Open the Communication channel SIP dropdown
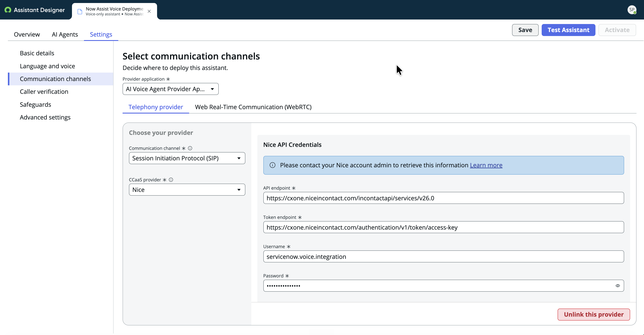The height and width of the screenshot is (335, 644). tap(187, 158)
